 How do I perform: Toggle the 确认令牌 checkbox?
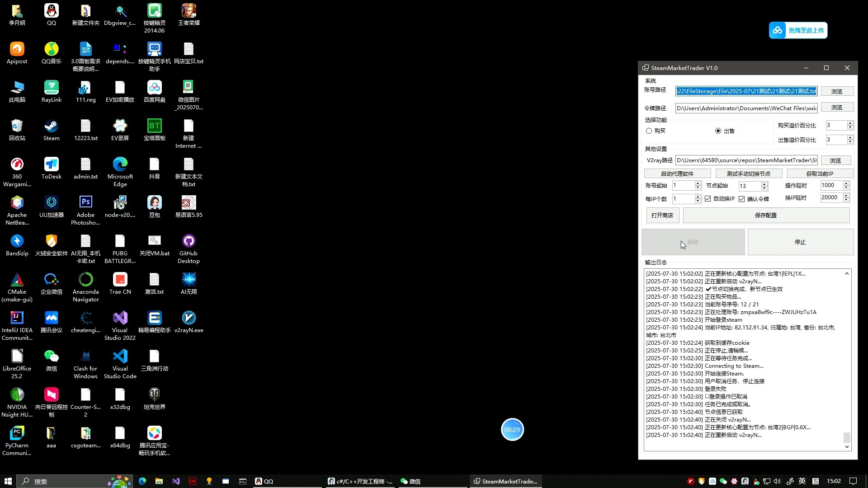pyautogui.click(x=754, y=199)
